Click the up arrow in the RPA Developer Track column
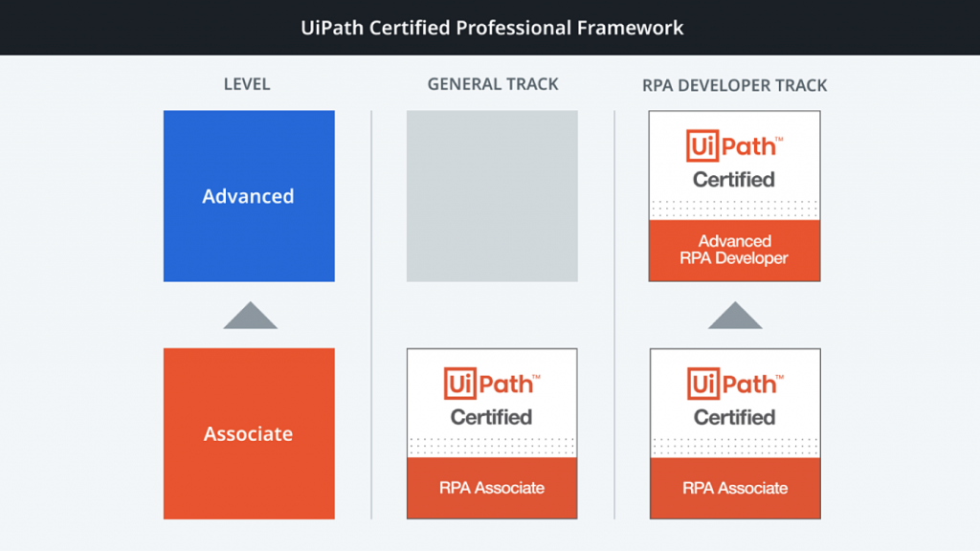The width and height of the screenshot is (980, 551). click(x=735, y=316)
